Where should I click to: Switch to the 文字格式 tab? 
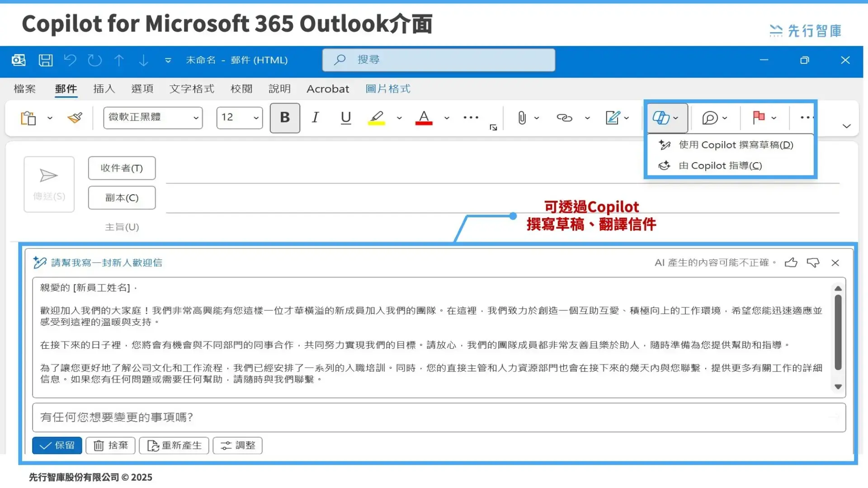point(192,89)
